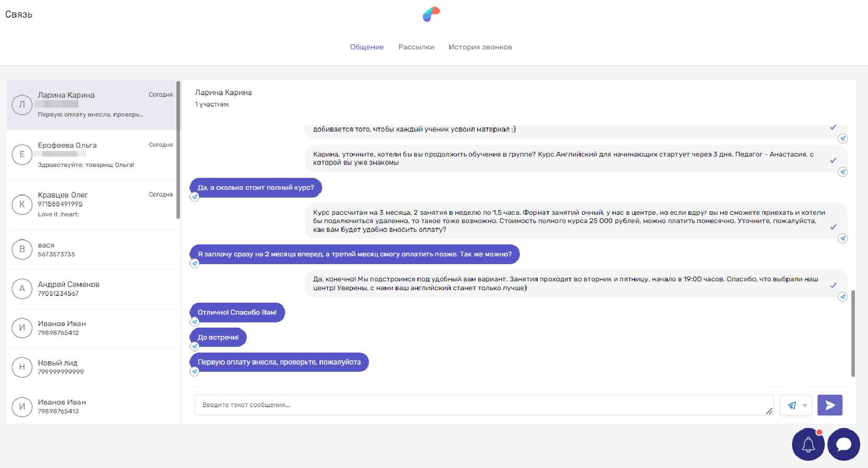The height and width of the screenshot is (468, 868).
Task: Click Telegram icon under 'Отлично! Спасибо Вам!' message
Action: pyautogui.click(x=195, y=321)
